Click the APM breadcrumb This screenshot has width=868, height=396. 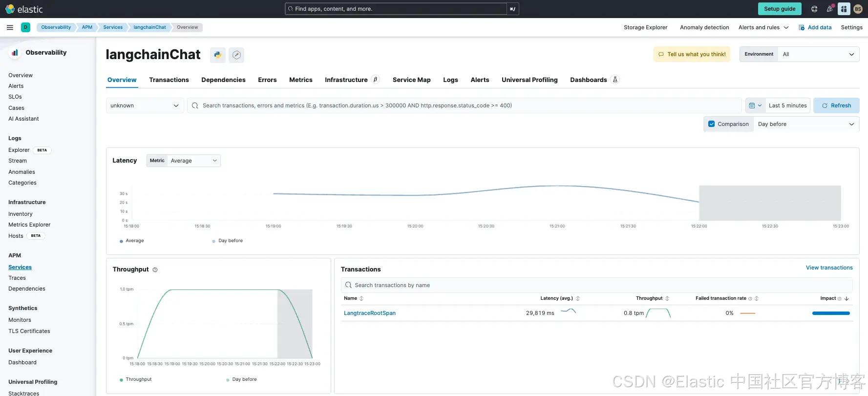pyautogui.click(x=87, y=27)
